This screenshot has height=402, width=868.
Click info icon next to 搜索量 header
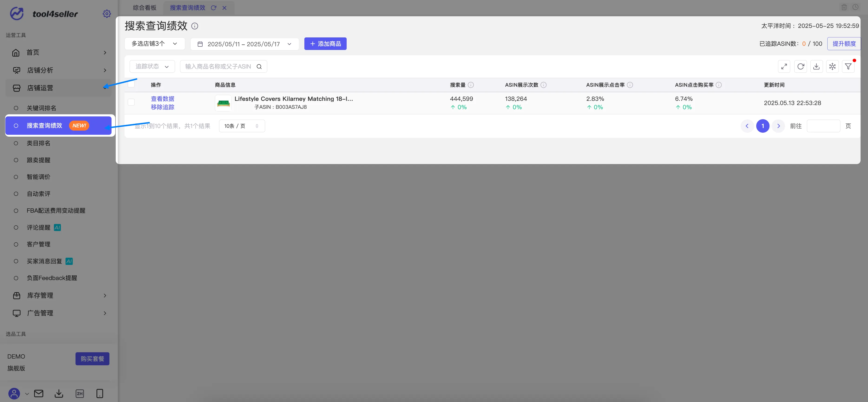click(x=471, y=85)
